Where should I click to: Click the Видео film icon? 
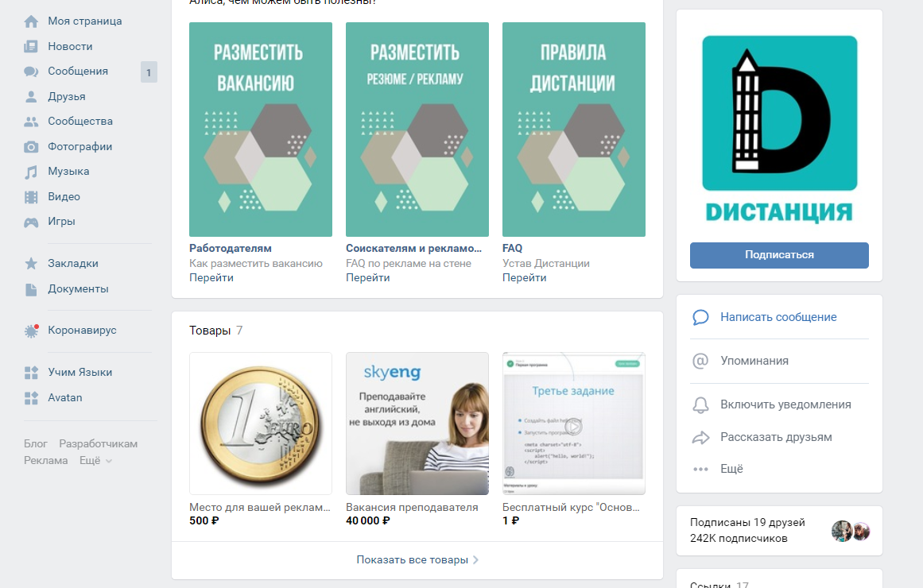coord(31,196)
